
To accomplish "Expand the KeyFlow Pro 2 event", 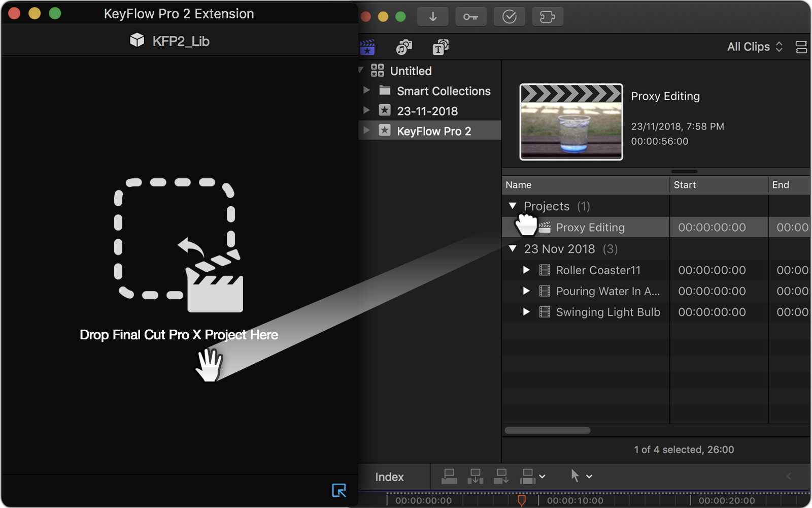I will tap(367, 131).
